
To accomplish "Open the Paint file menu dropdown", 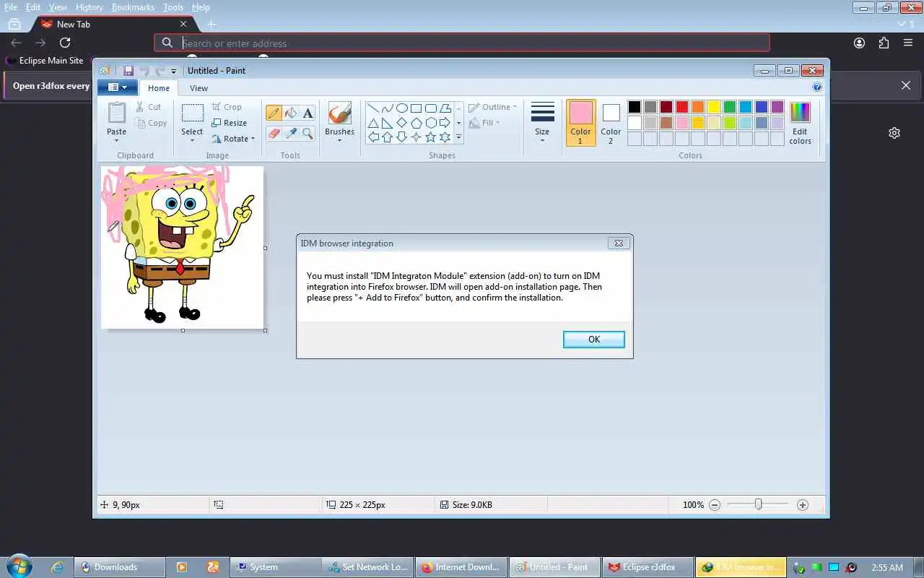I will point(117,87).
